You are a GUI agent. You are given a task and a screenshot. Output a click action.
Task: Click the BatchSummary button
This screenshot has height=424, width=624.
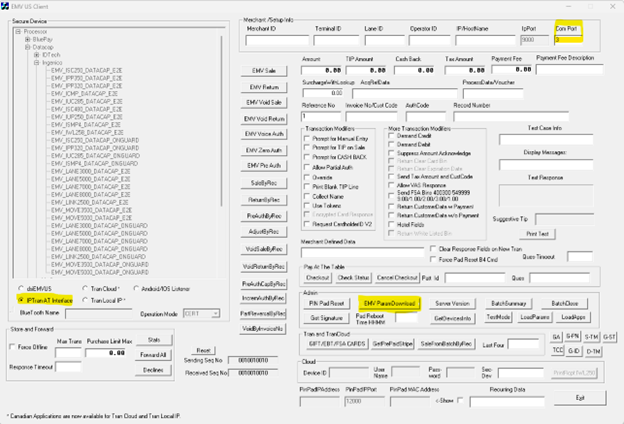[509, 303]
